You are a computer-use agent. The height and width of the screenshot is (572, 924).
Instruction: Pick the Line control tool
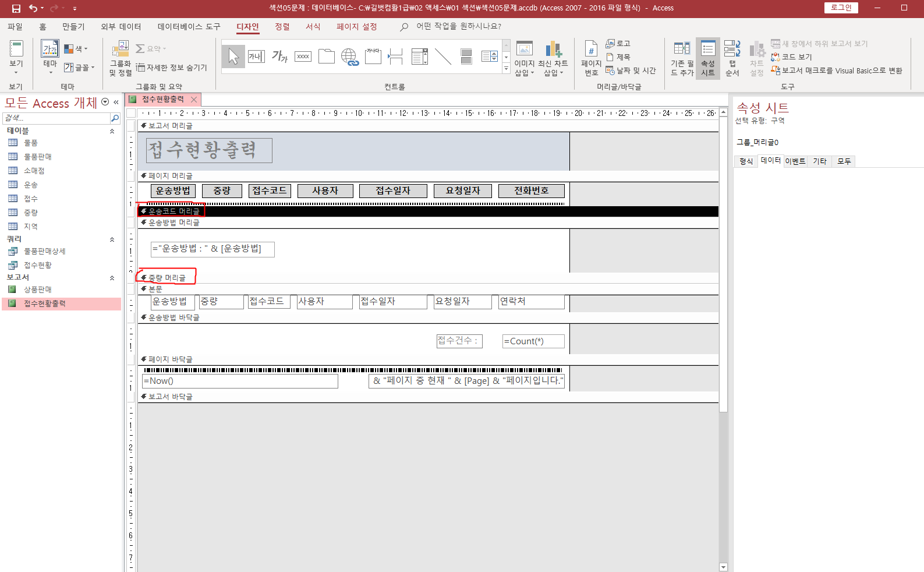pos(442,57)
